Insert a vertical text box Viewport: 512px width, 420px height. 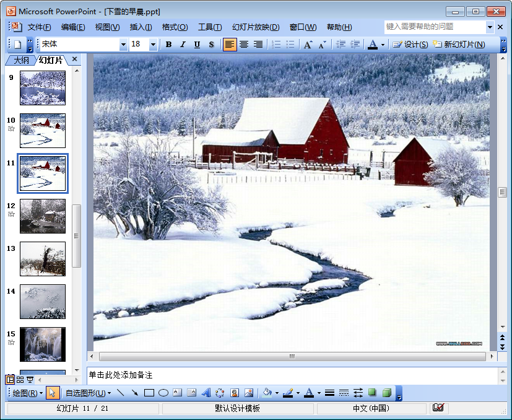(192, 393)
